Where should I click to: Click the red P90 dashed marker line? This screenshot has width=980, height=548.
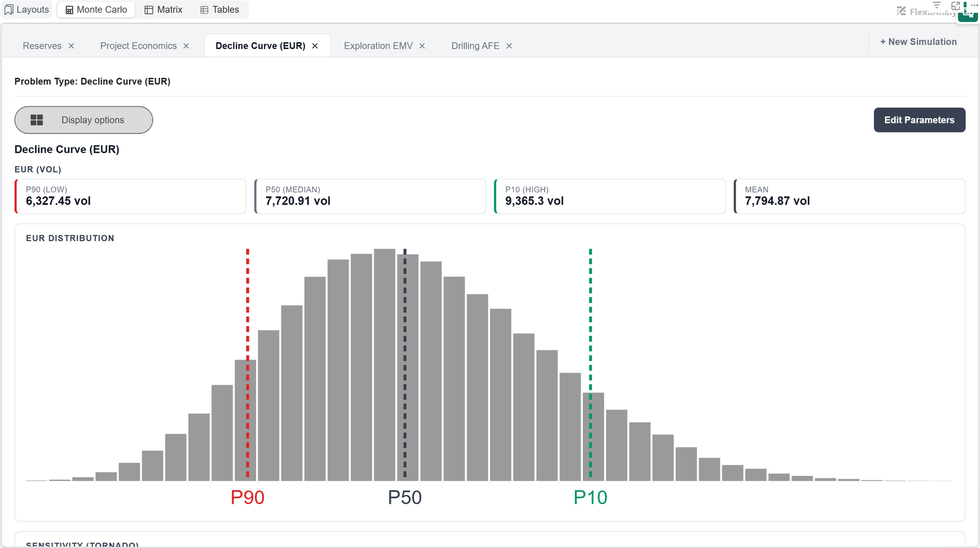tap(248, 363)
